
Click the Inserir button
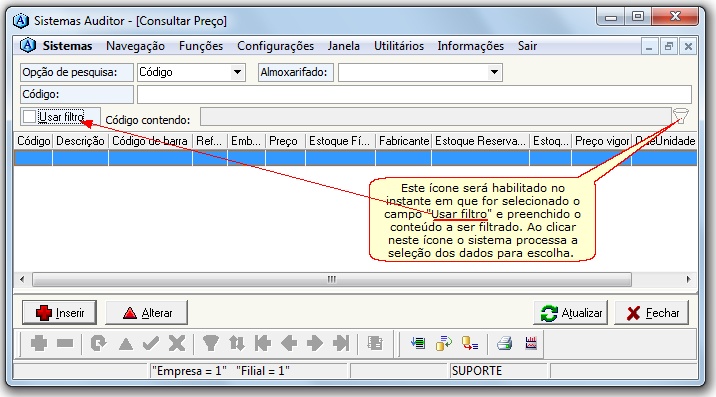click(x=59, y=313)
